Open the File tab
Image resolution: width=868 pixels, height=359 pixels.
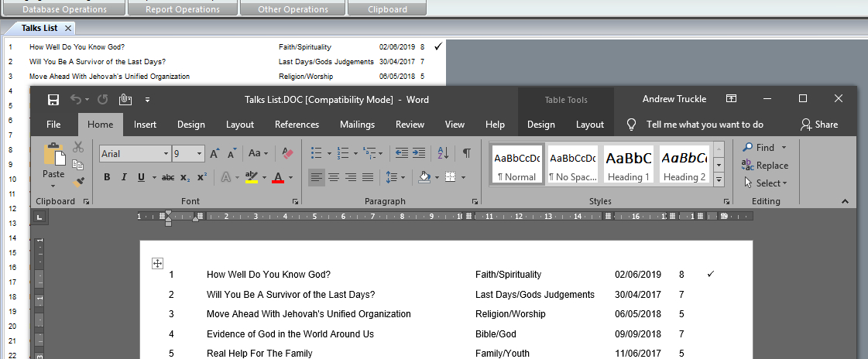click(53, 125)
